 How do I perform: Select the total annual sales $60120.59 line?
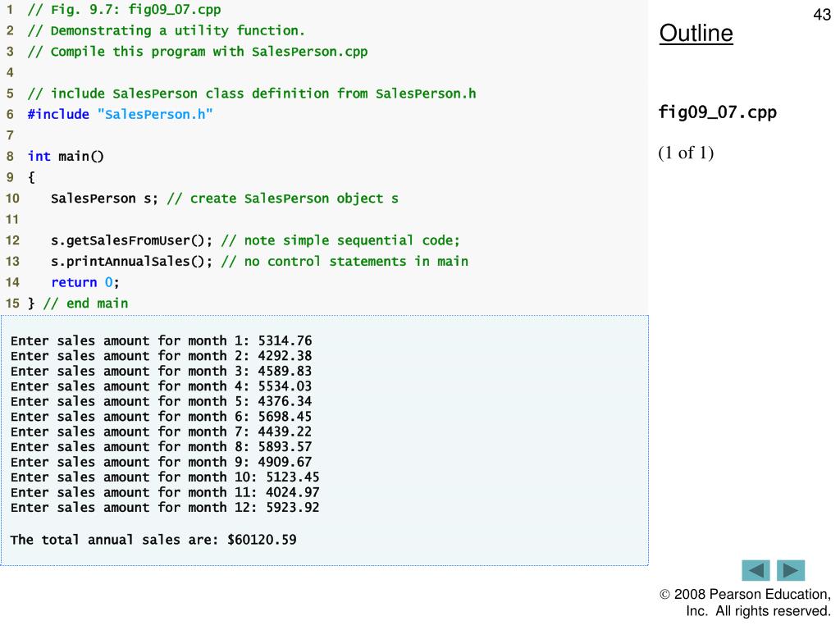[x=153, y=540]
